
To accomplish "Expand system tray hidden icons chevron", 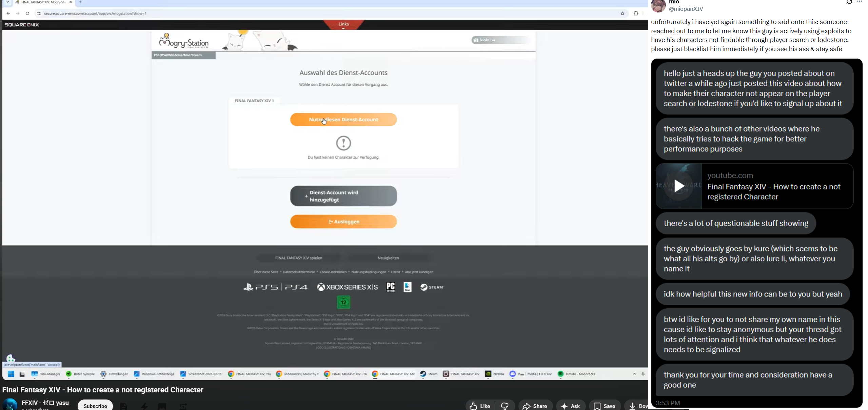I will 634,374.
